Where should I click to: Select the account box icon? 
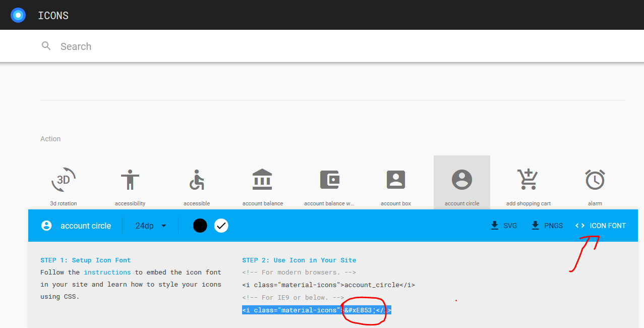[395, 179]
